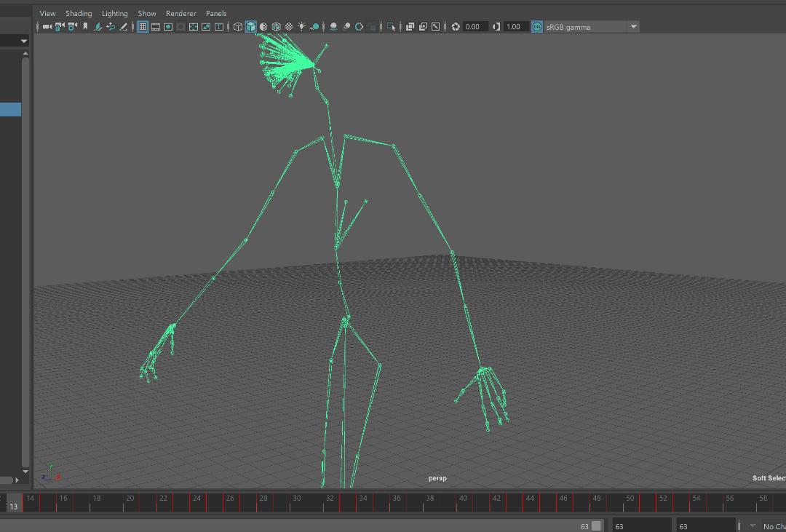
Task: Activate Wireframe display mode
Action: (x=238, y=26)
